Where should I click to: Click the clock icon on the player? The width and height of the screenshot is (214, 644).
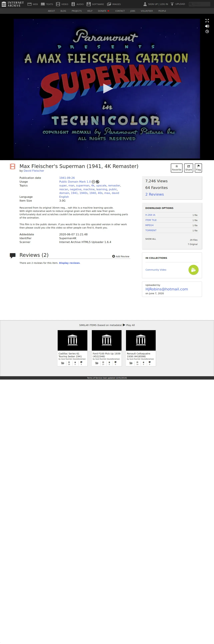coord(207,31)
